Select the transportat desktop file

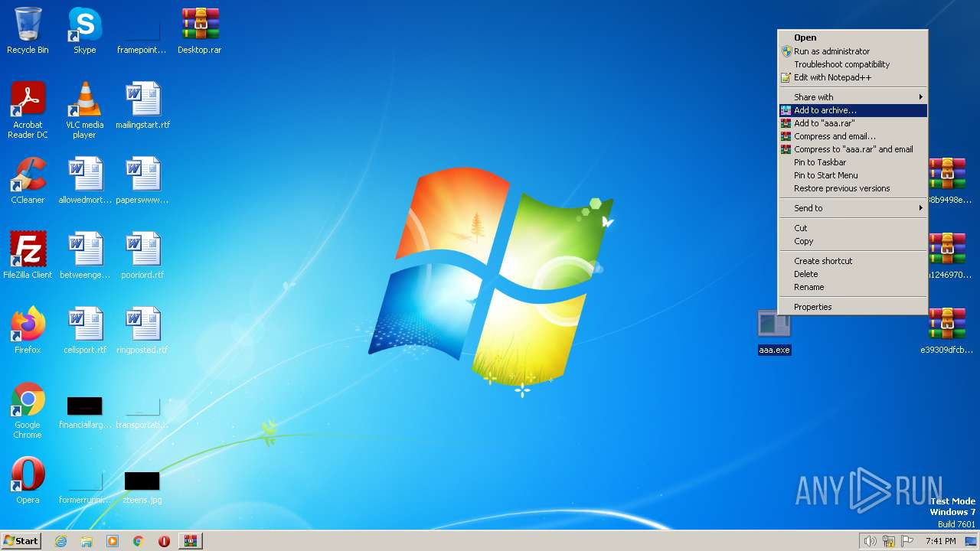coord(142,412)
